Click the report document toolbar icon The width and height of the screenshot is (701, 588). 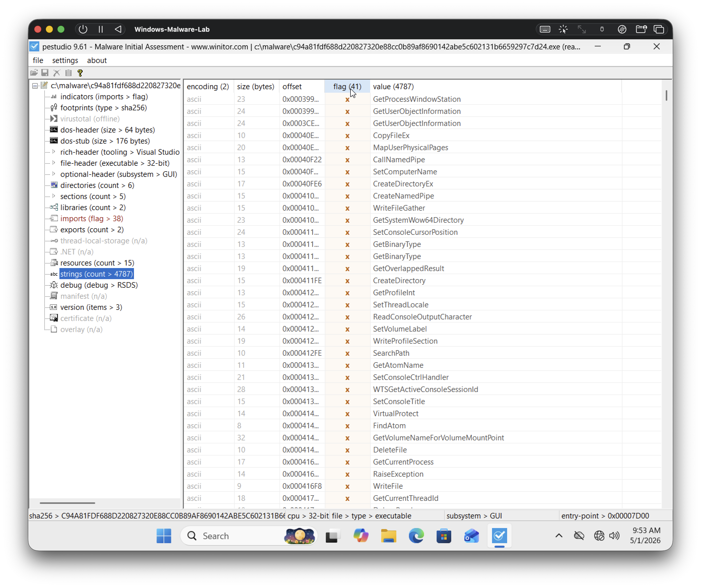tap(68, 73)
